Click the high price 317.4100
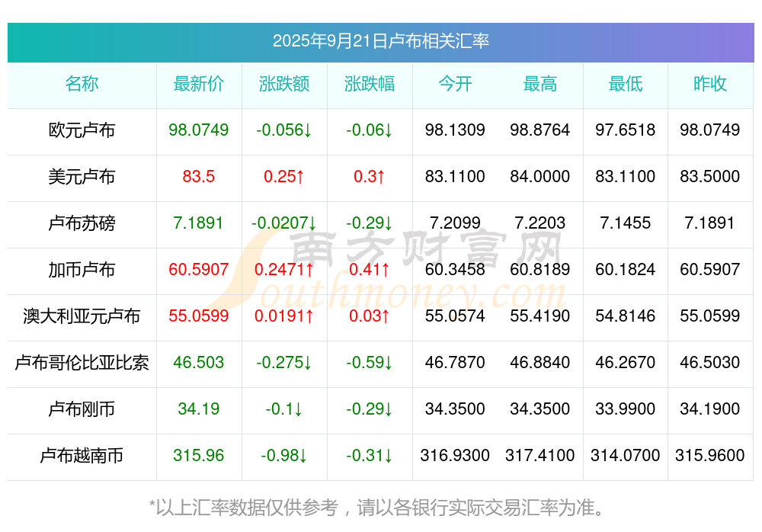This screenshot has height=532, width=762. coord(540,455)
